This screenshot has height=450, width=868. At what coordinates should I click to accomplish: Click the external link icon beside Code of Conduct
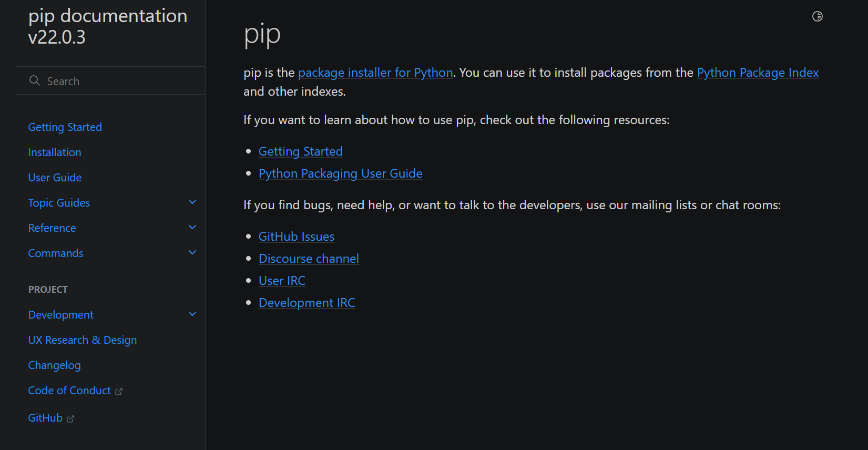point(119,391)
